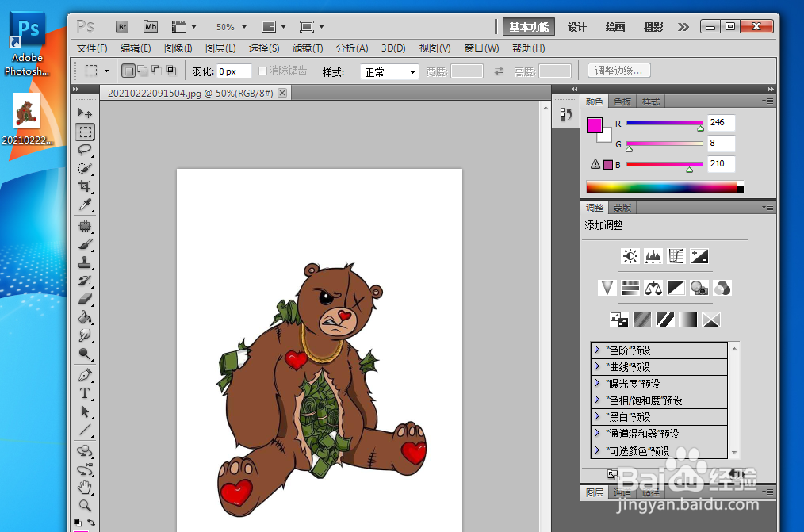Open the 文件(F) menu

pos(92,48)
